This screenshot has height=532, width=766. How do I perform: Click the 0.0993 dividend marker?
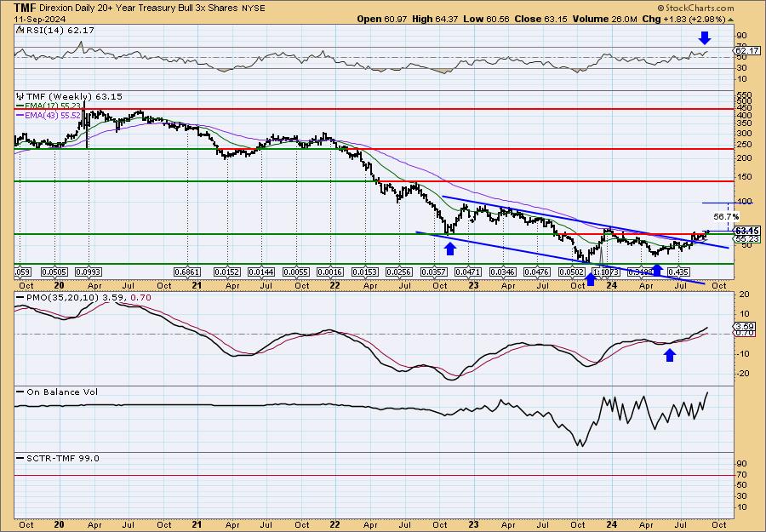click(89, 272)
